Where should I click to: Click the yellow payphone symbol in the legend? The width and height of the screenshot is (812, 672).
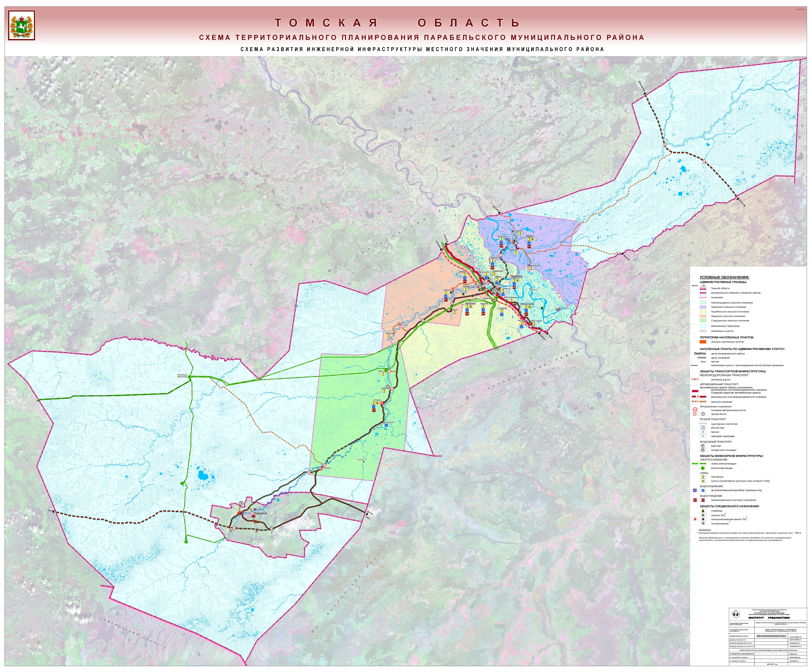[703, 477]
